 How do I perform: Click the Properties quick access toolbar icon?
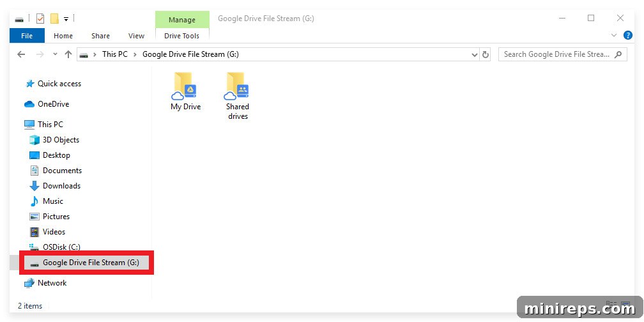(x=40, y=19)
